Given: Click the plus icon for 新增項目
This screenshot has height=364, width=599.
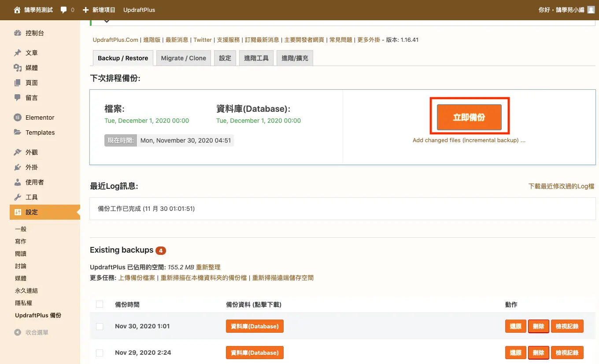Looking at the screenshot, I should [x=85, y=10].
